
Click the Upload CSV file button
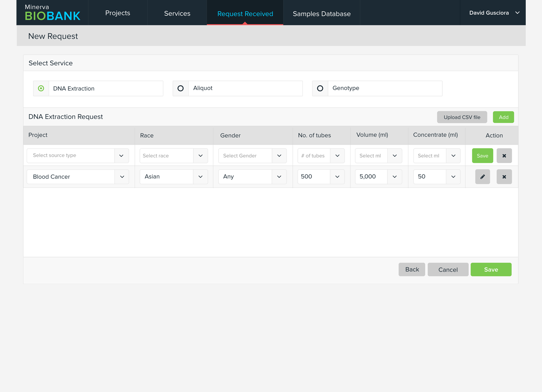point(462,117)
